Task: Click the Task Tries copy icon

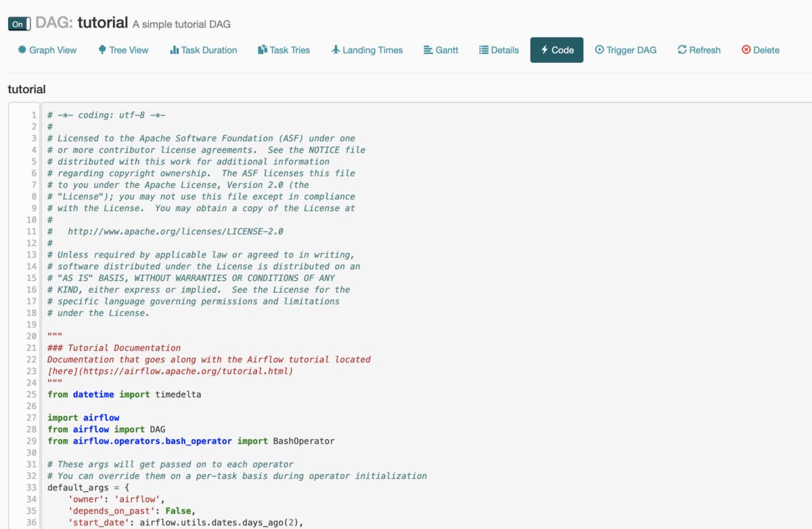Action: (263, 50)
